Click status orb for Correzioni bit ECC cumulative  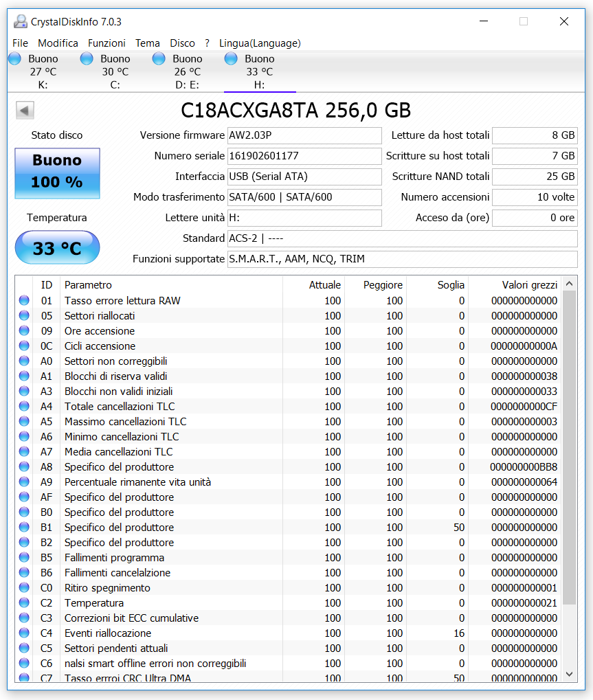click(x=24, y=618)
